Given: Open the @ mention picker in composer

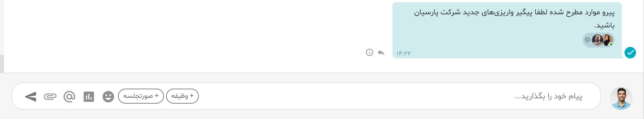Looking at the screenshot, I should point(69,97).
